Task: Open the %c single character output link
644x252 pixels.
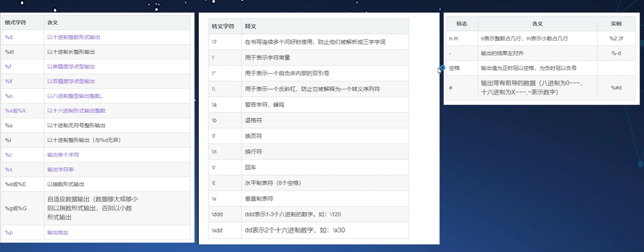Action: [x=8, y=155]
